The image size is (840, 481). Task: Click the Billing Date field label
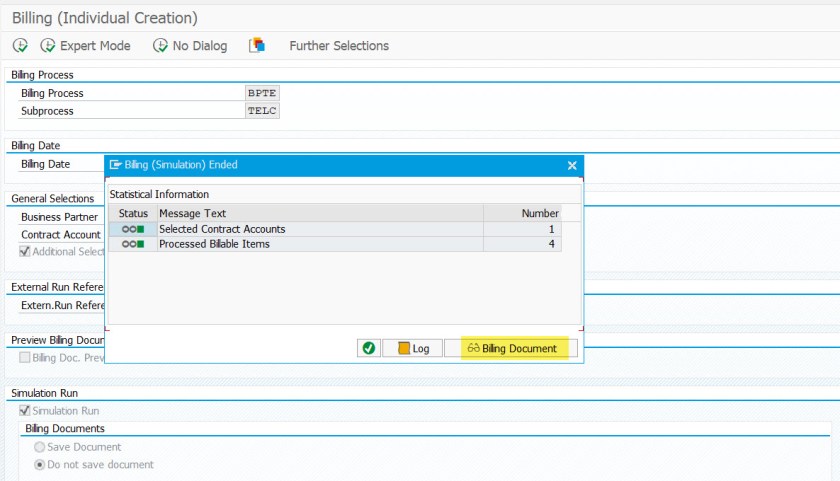point(46,164)
